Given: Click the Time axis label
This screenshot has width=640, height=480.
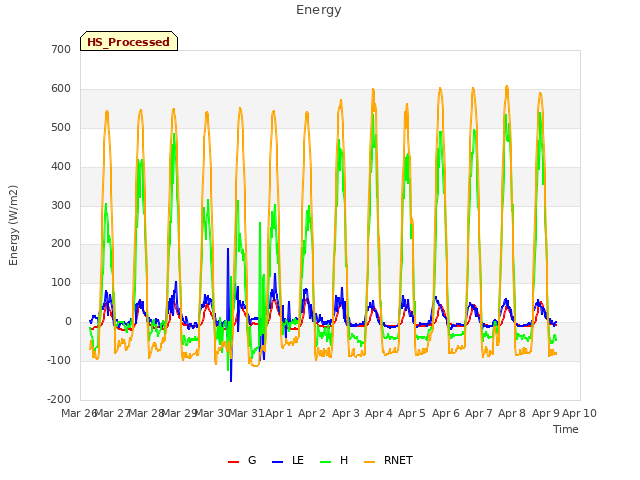Looking at the screenshot, I should click(566, 429).
